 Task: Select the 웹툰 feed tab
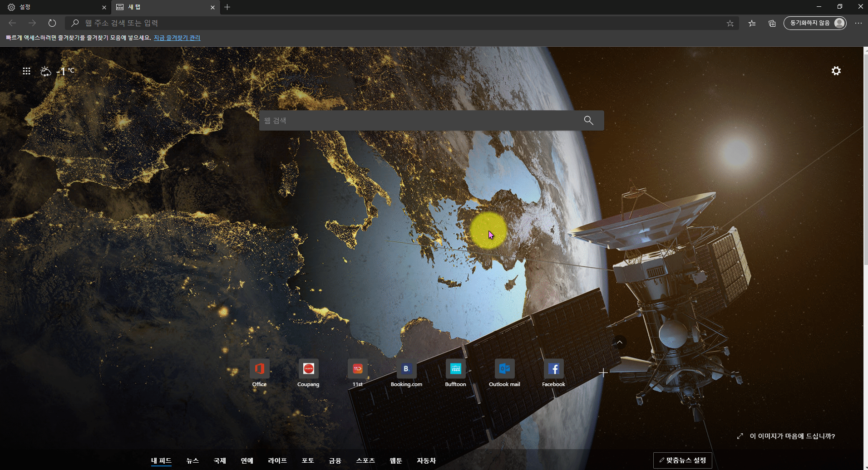click(396, 460)
